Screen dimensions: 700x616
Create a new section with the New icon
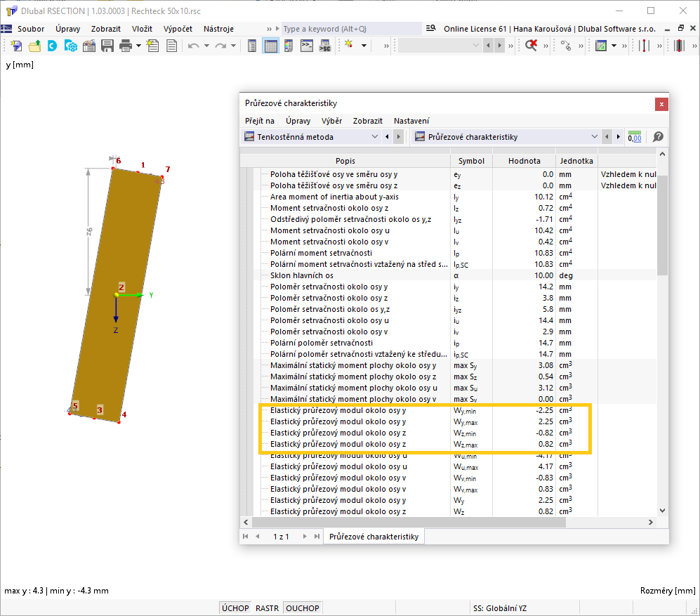click(16, 46)
